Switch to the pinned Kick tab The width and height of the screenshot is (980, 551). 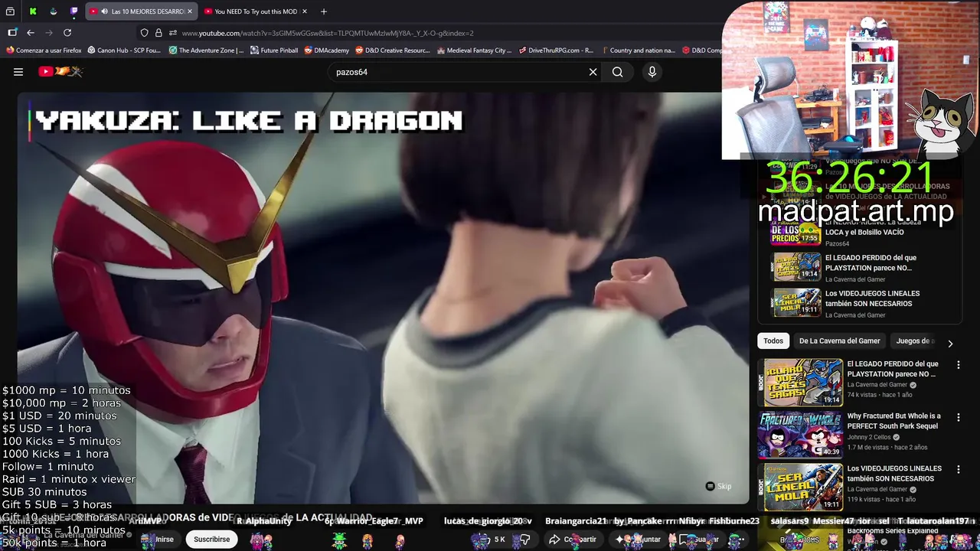pyautogui.click(x=33, y=11)
